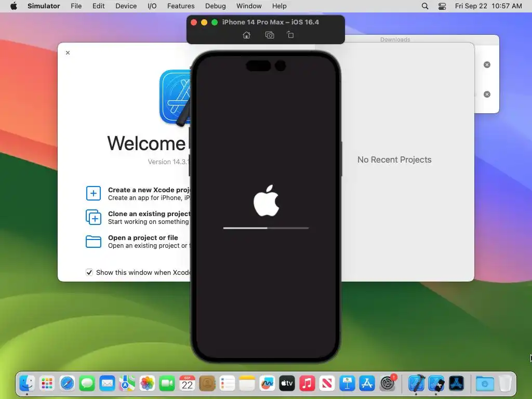Viewport: 532px width, 399px height.
Task: Click Open a project or file
Action: point(143,237)
